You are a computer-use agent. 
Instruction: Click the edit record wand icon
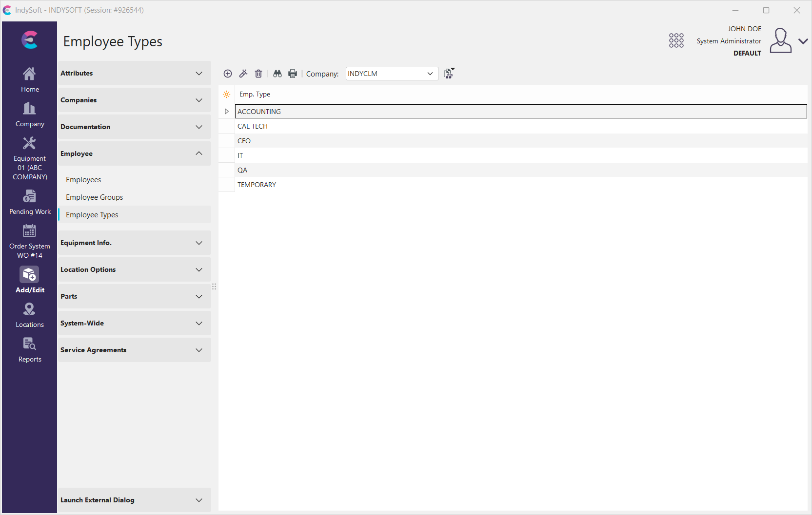tap(243, 74)
